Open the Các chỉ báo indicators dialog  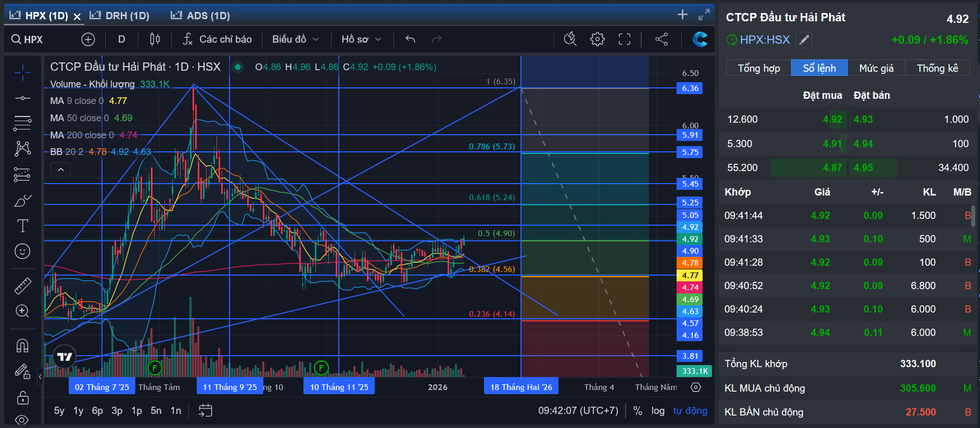[x=217, y=39]
